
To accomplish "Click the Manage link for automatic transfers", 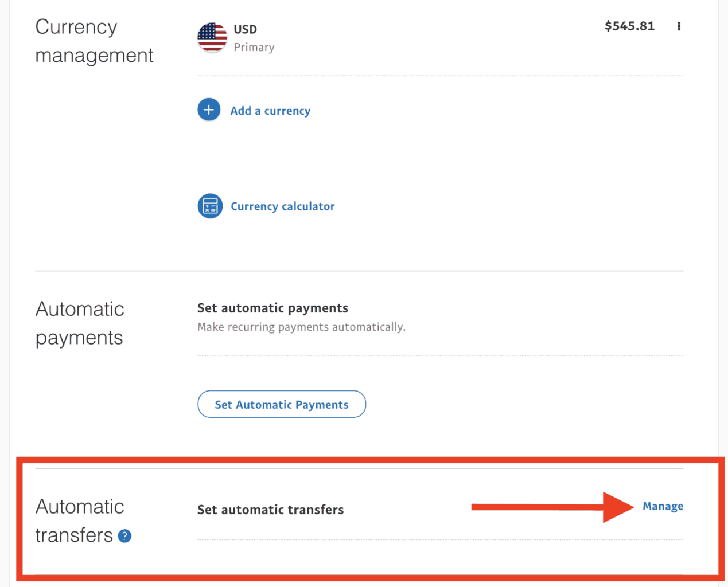I will (663, 506).
